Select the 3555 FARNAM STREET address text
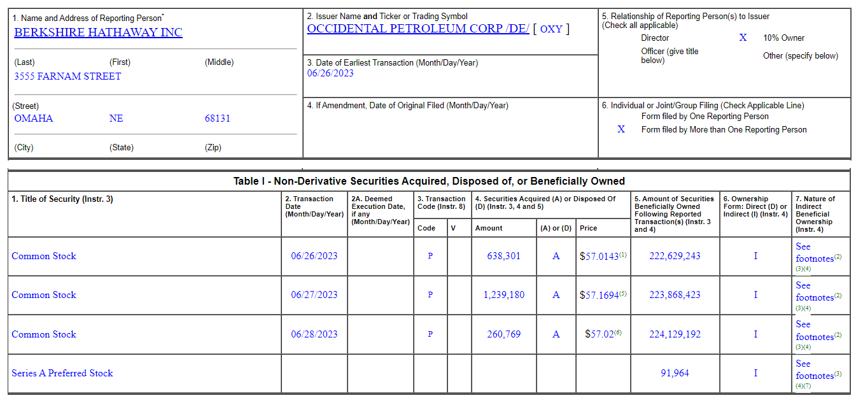 pyautogui.click(x=67, y=76)
